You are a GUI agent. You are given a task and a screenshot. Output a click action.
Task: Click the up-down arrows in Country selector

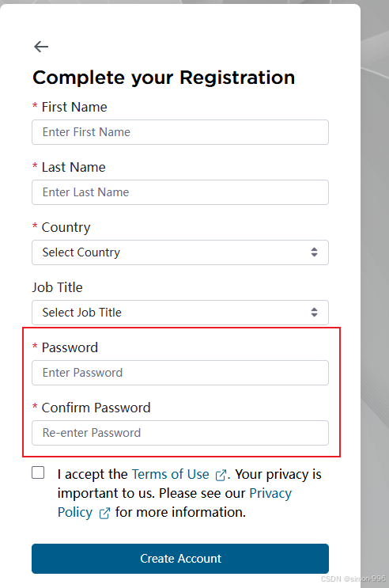314,252
